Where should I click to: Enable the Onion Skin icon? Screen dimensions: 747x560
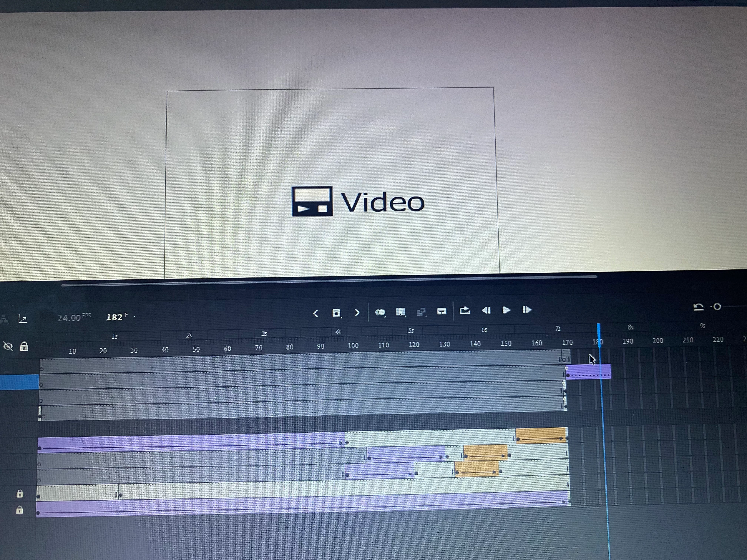pyautogui.click(x=380, y=312)
